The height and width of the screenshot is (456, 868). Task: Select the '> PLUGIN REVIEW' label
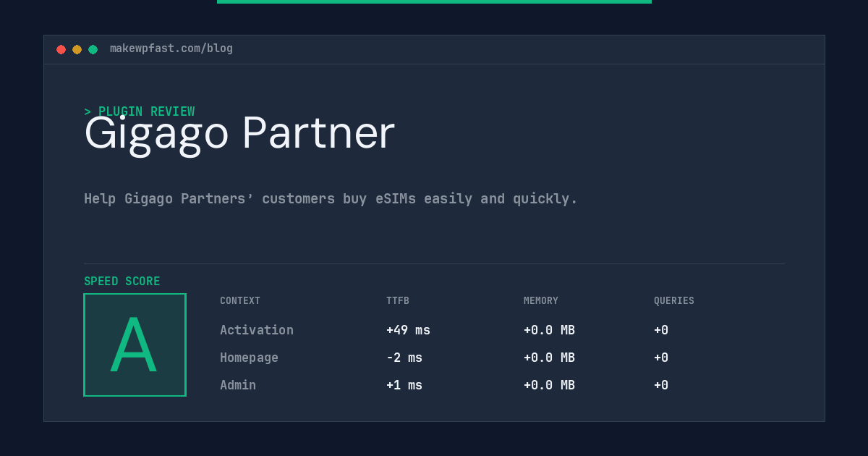pos(139,111)
